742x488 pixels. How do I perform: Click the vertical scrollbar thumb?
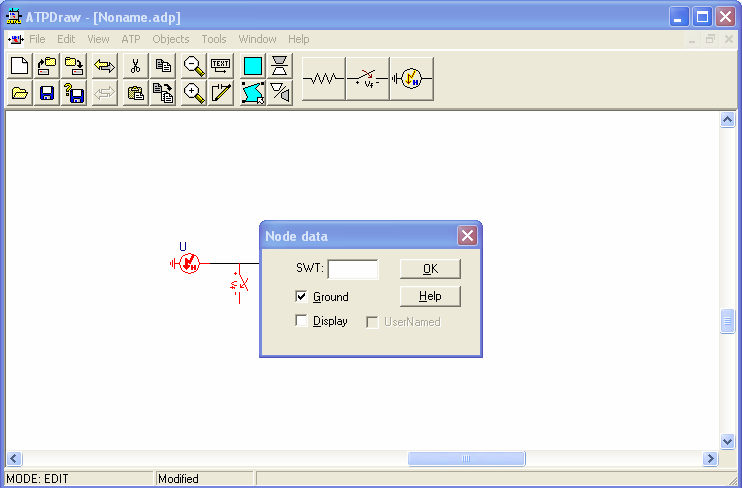(x=727, y=321)
